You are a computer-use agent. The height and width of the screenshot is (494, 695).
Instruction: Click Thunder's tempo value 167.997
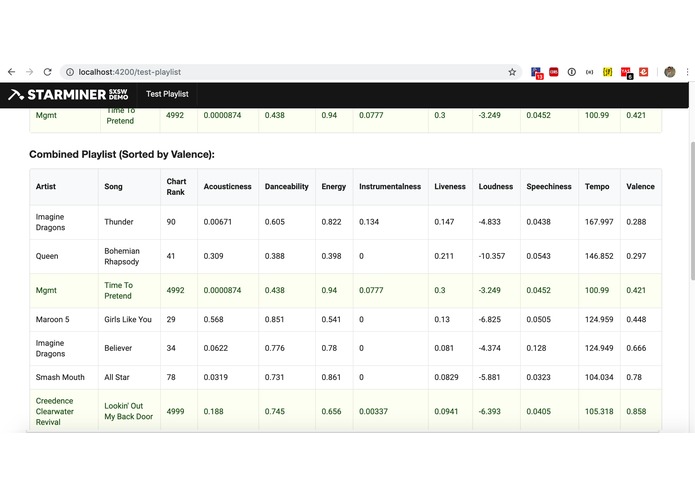tap(599, 222)
